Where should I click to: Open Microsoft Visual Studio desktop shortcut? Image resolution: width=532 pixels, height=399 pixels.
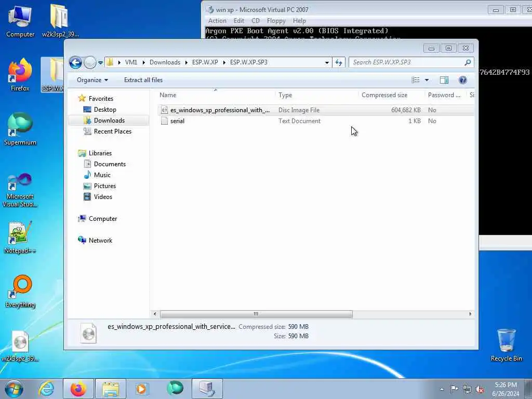pos(20,190)
